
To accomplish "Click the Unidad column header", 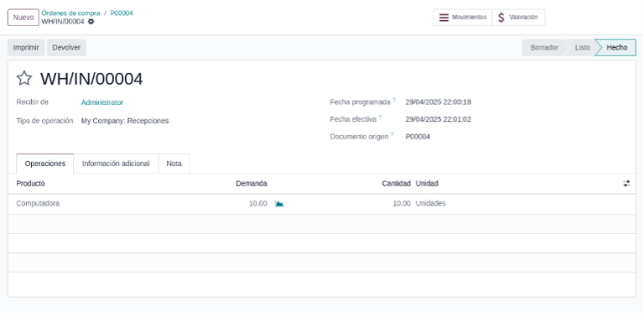I will [427, 184].
